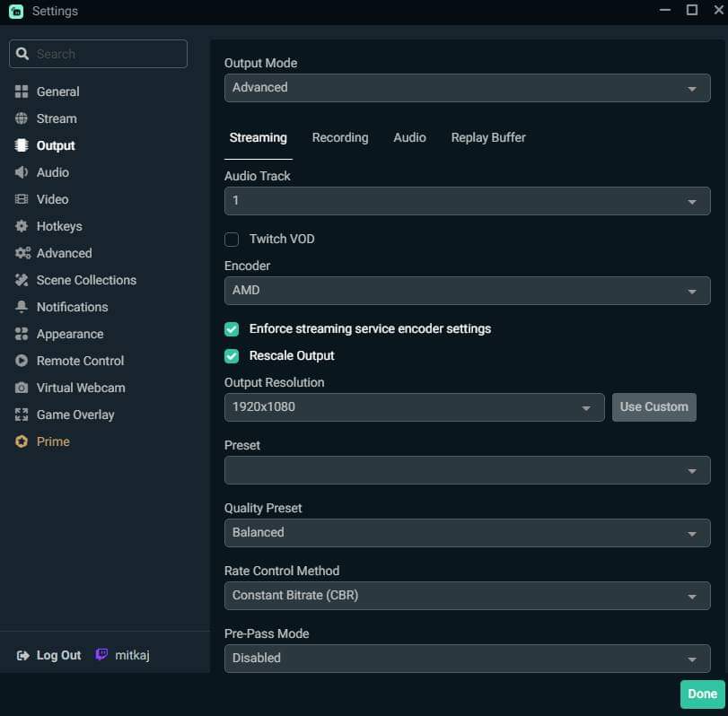Screen dimensions: 728x716
Task: Open Remote Control play icon
Action: pyautogui.click(x=22, y=361)
